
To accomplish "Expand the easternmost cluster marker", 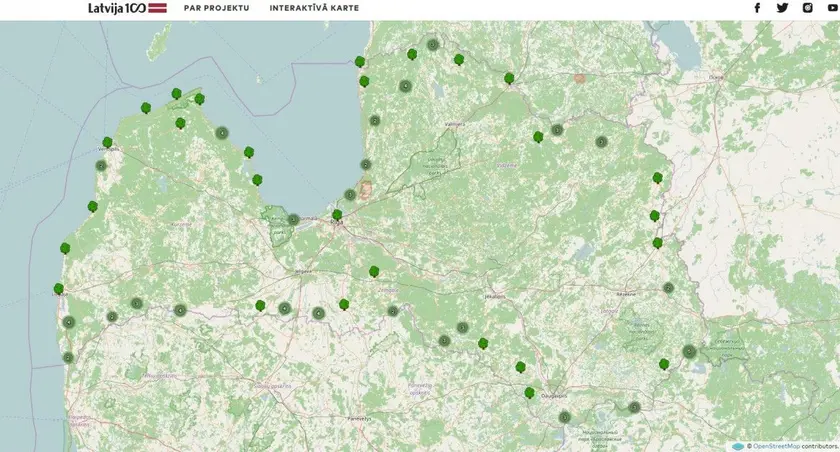I will coord(689,351).
